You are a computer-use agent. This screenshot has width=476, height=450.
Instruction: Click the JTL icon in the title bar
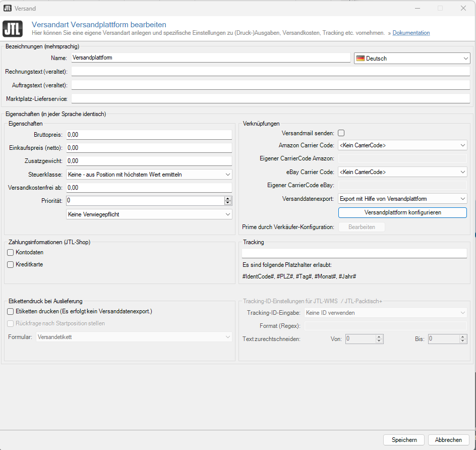tap(7, 8)
